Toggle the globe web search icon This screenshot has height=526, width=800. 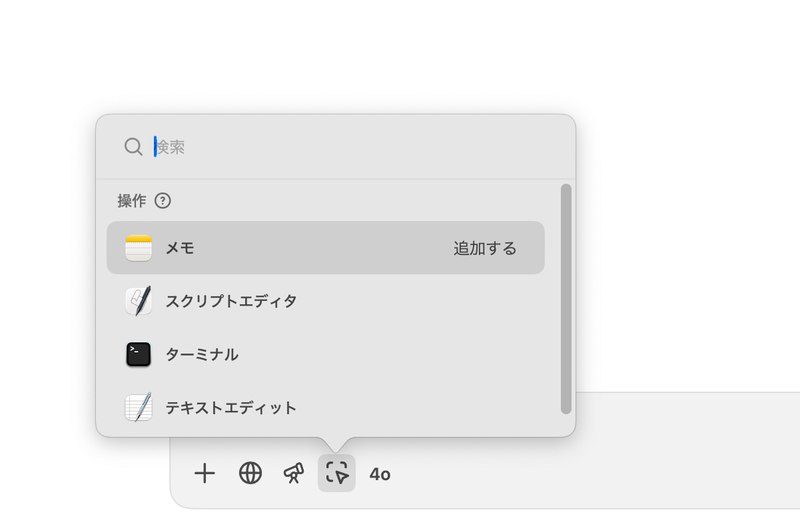coord(250,473)
